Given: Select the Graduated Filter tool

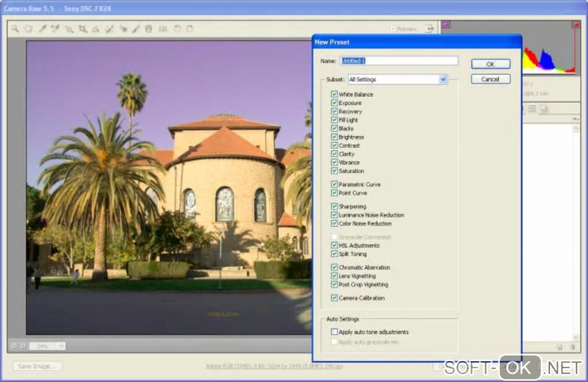Looking at the screenshot, I should click(149, 28).
